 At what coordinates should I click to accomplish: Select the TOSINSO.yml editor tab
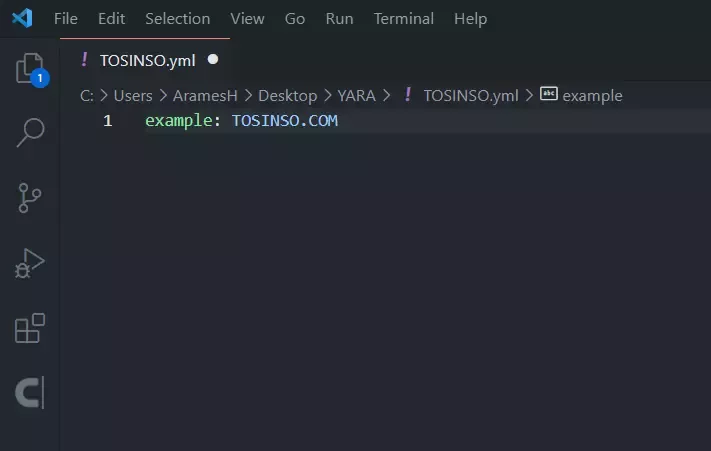pos(145,60)
